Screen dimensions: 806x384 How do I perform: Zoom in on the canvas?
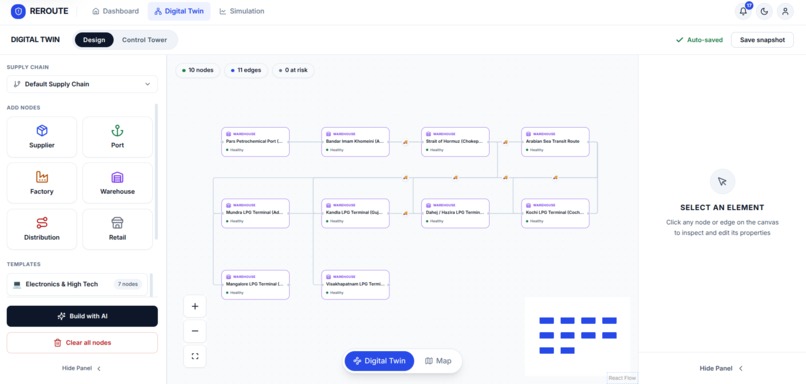[x=195, y=306]
